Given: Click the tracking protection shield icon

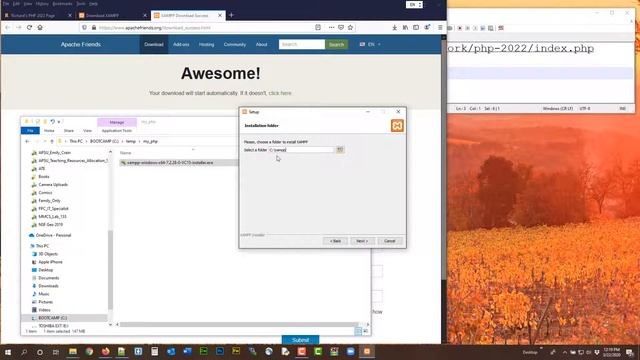Looking at the screenshot, I should tap(84, 28).
